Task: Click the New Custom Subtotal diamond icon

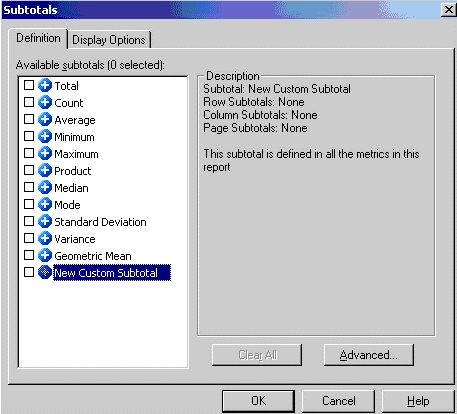Action: [x=45, y=272]
